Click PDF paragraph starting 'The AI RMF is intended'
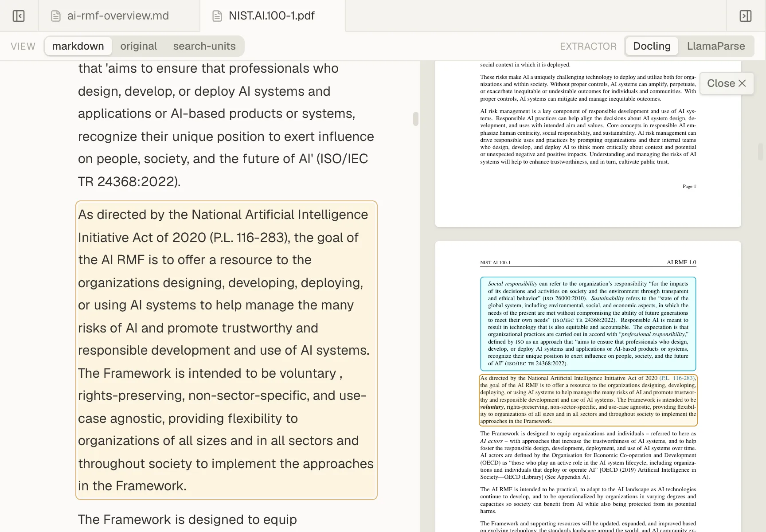Screen dimensions: 766x532 point(588,500)
